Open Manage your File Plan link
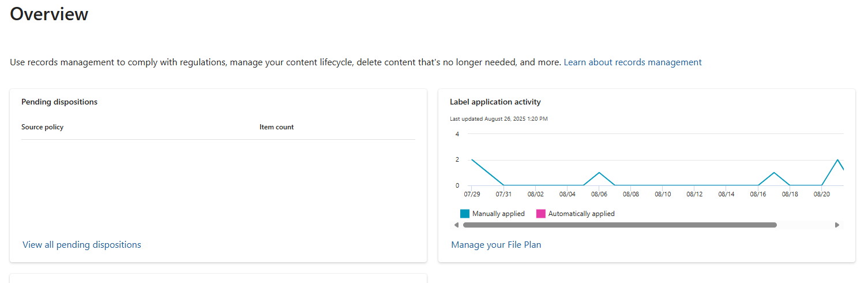 coord(496,245)
